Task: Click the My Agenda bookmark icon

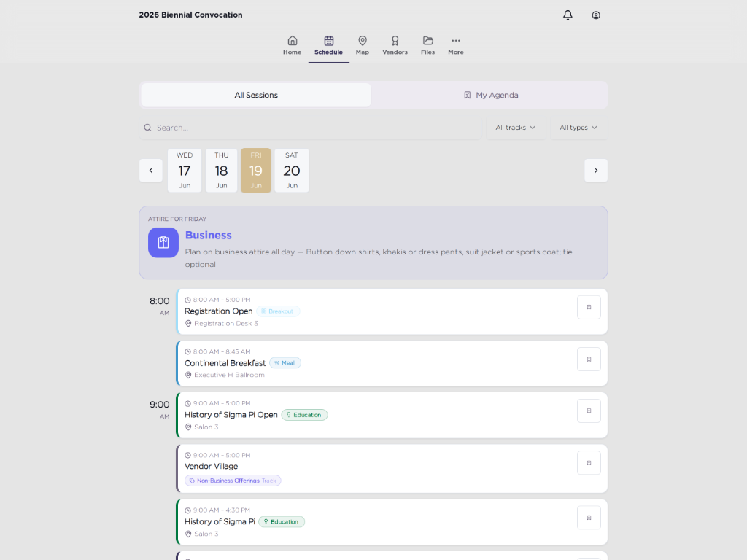Action: tap(468, 96)
